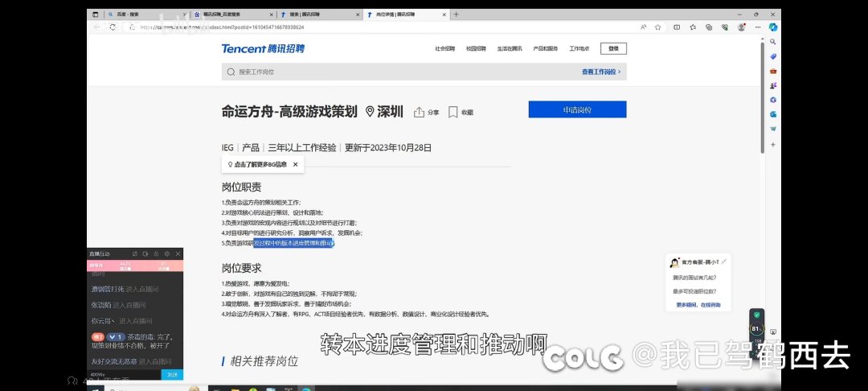Open browser essentials heart icon
Screen dimensions: 868x391
(x=725, y=27)
